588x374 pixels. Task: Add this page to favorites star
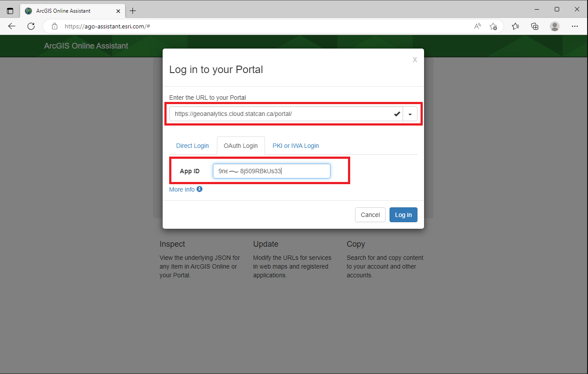pos(493,26)
